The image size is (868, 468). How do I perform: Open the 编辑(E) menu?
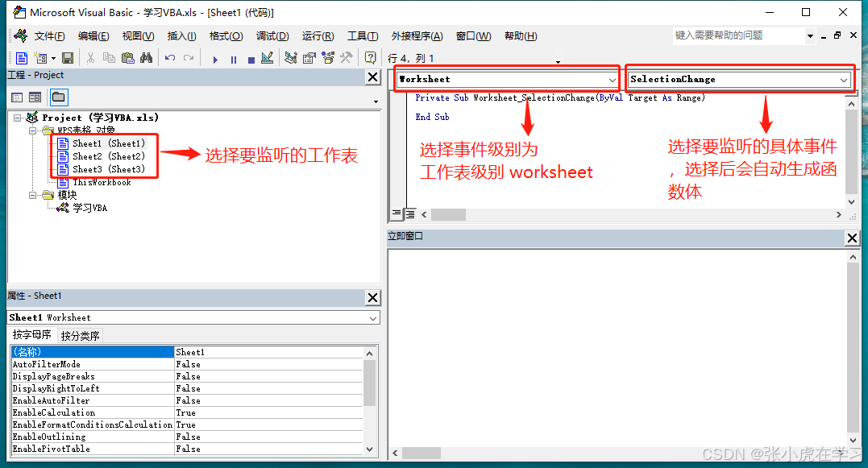coord(93,36)
